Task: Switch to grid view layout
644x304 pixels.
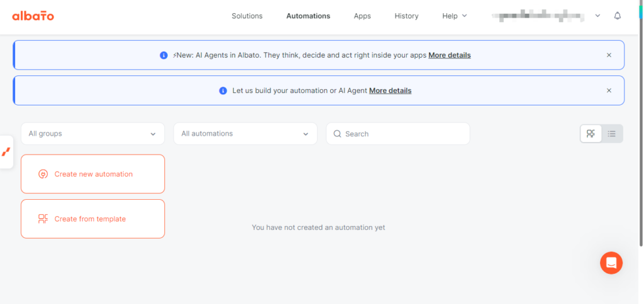Action: pyautogui.click(x=591, y=134)
